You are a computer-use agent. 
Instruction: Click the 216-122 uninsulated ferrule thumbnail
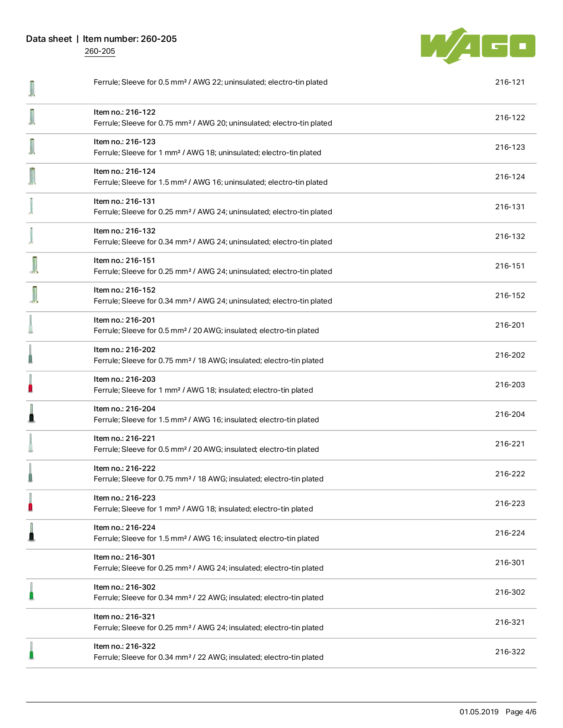click(x=32, y=117)
